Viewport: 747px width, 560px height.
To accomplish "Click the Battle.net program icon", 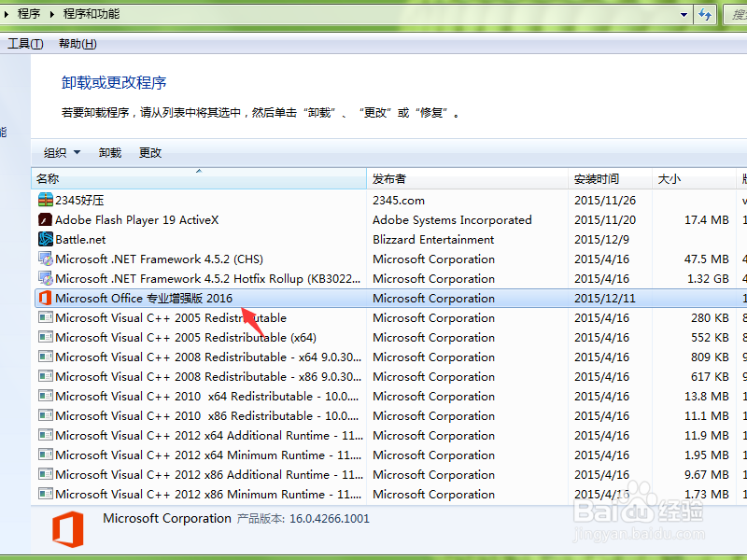I will (45, 239).
